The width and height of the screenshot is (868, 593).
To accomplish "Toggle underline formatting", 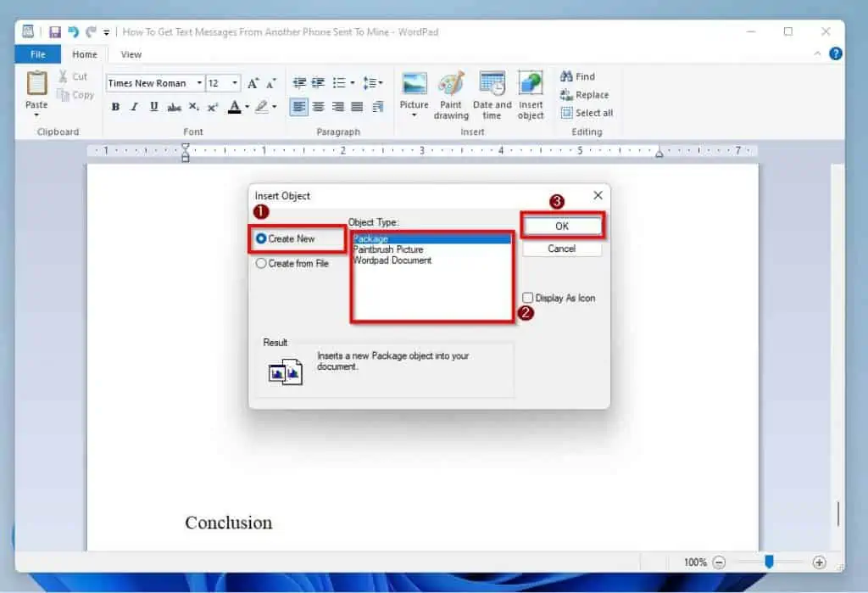I will [153, 107].
